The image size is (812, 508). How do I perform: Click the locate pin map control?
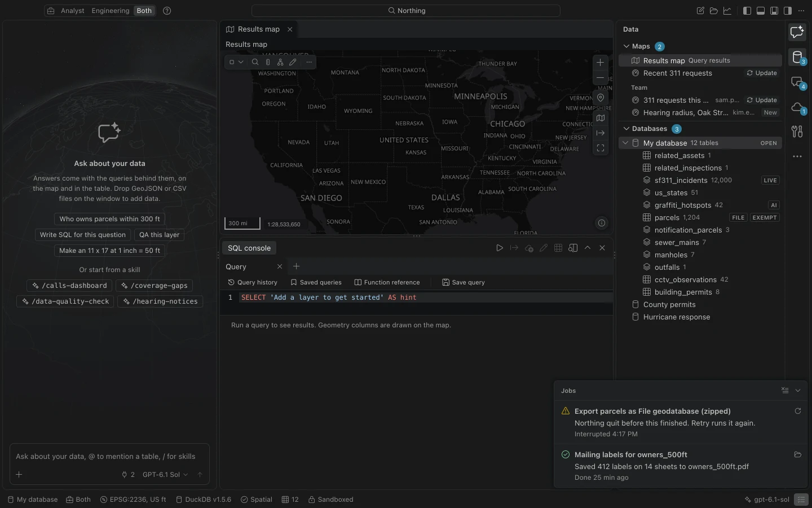tap(601, 98)
